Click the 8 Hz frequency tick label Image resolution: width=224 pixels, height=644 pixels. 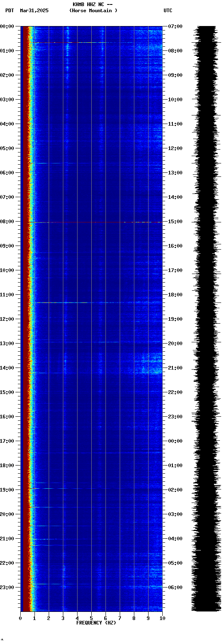click(134, 618)
